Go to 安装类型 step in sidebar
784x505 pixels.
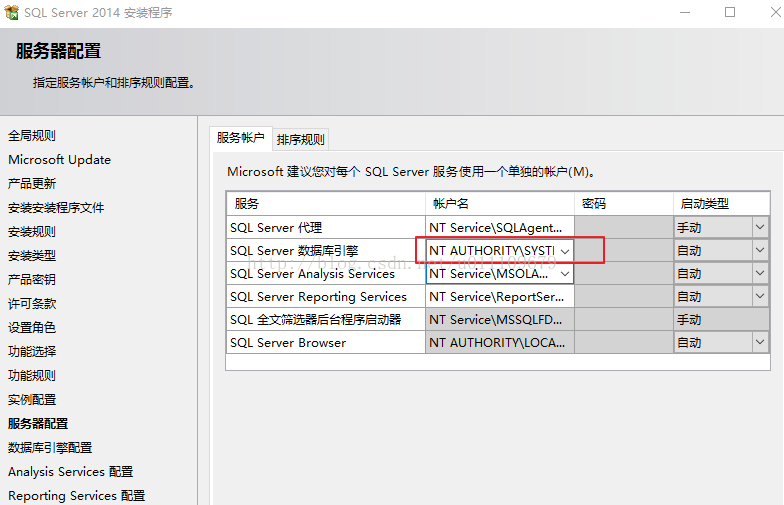pos(32,256)
